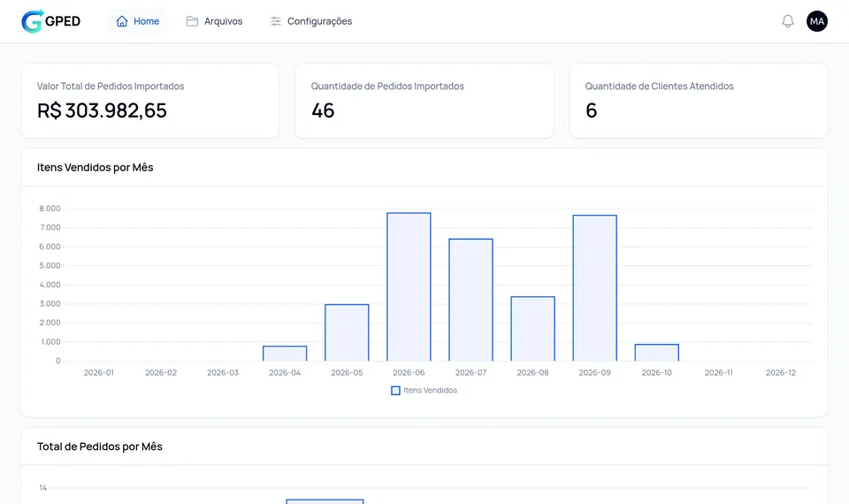Click the 2026-04 bar in Itens Vendidos chart
Screen dimensions: 849x504
(285, 354)
